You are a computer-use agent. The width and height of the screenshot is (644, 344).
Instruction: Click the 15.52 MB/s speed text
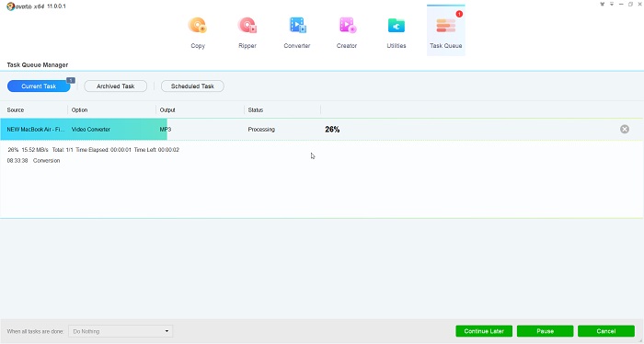(35, 150)
